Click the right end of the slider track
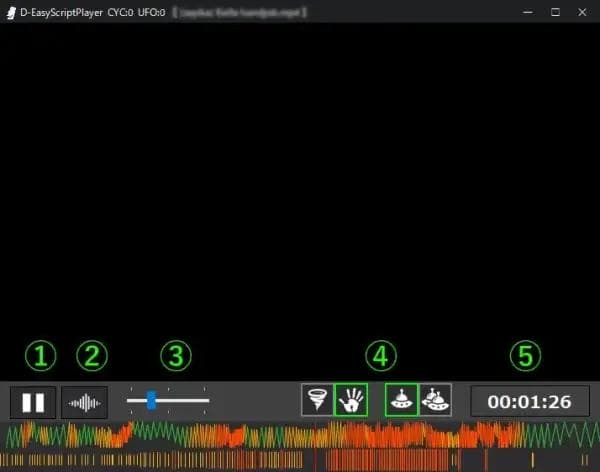600x472 pixels. click(x=207, y=400)
